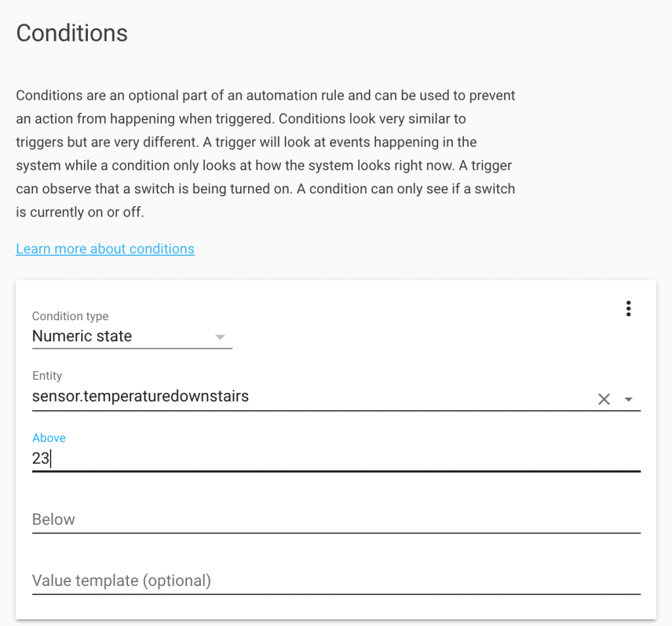Clear the selected entity with the X icon
Screen dimensions: 672x626
(604, 400)
